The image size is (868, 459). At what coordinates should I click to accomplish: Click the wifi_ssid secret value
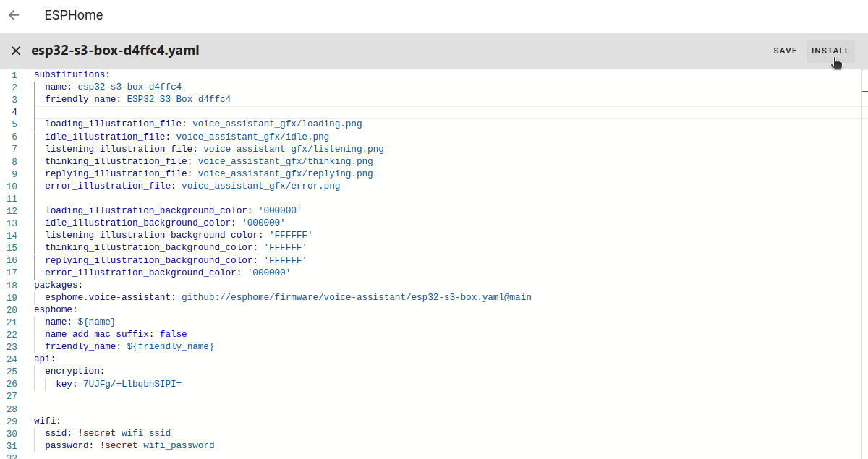click(145, 433)
